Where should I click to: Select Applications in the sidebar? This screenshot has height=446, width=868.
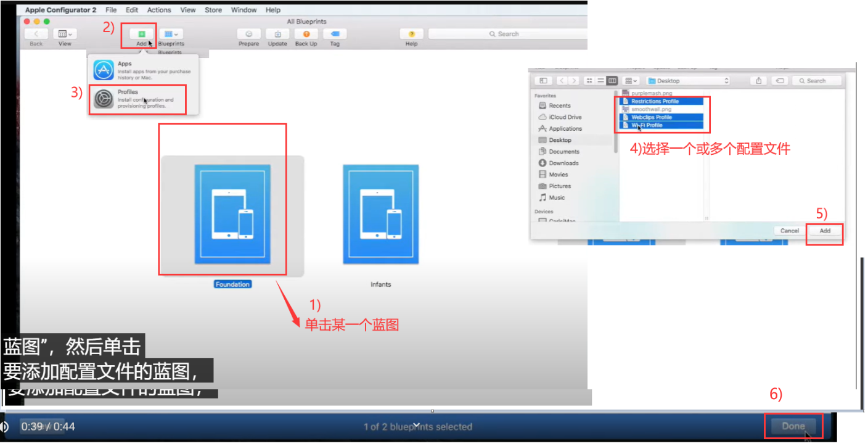(560, 128)
